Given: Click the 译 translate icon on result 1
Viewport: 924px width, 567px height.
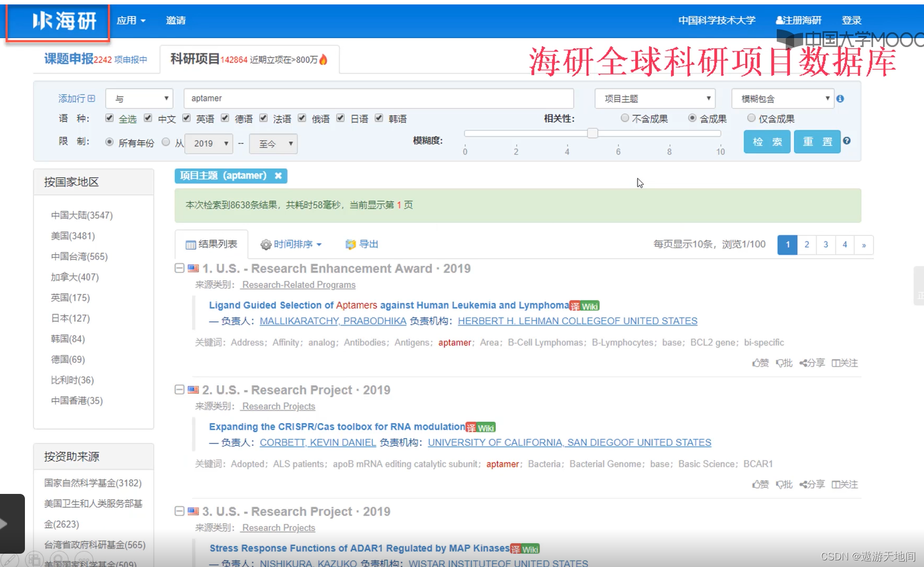Looking at the screenshot, I should click(x=575, y=306).
